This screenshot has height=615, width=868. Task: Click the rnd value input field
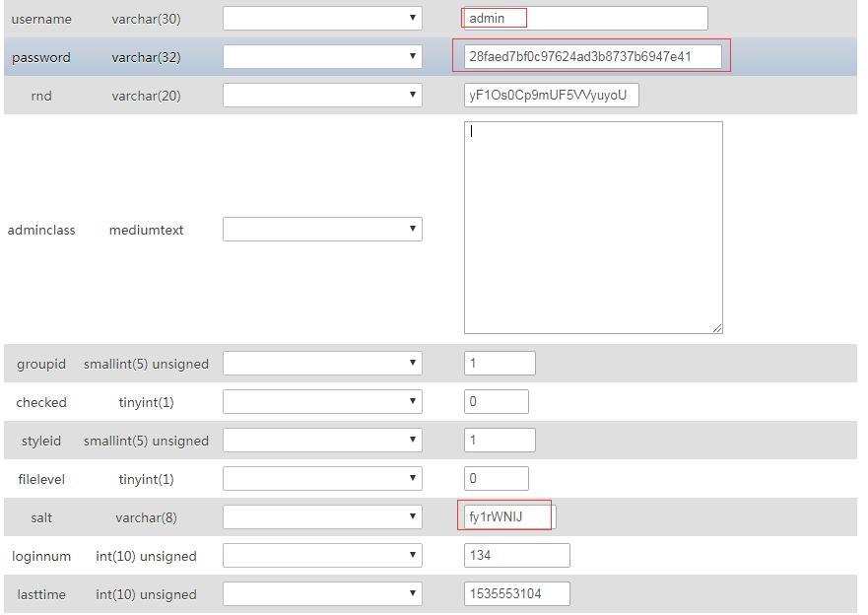(552, 95)
